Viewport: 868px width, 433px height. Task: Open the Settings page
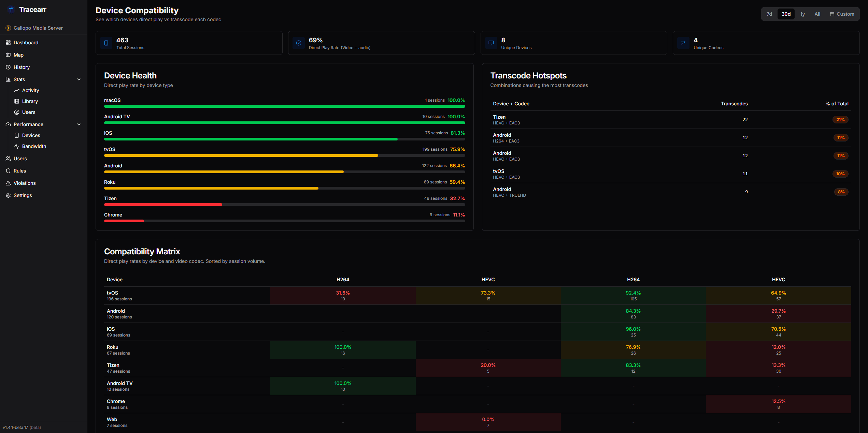(x=23, y=195)
